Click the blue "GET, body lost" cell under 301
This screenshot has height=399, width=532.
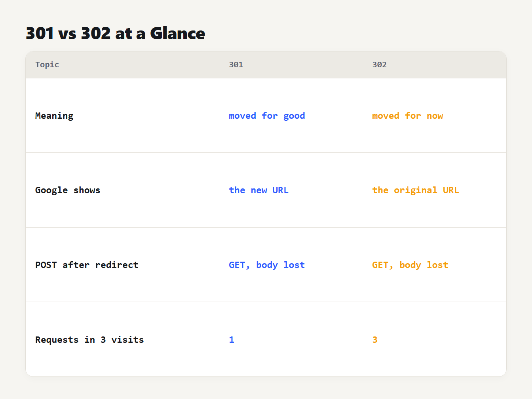(267, 265)
